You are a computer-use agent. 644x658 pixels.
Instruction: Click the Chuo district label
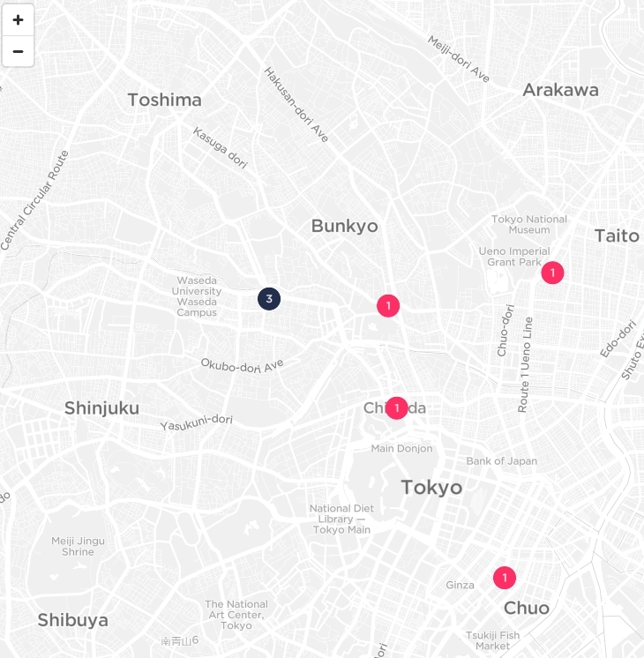526,608
